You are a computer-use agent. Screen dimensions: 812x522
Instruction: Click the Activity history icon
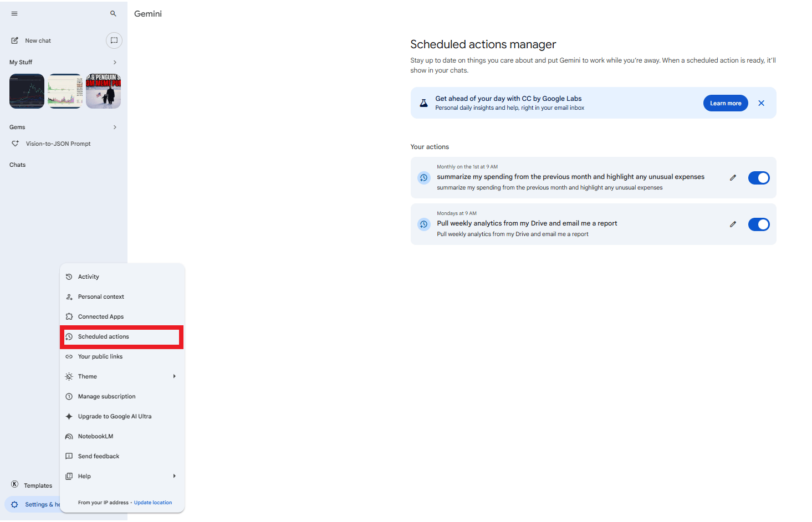pos(69,277)
